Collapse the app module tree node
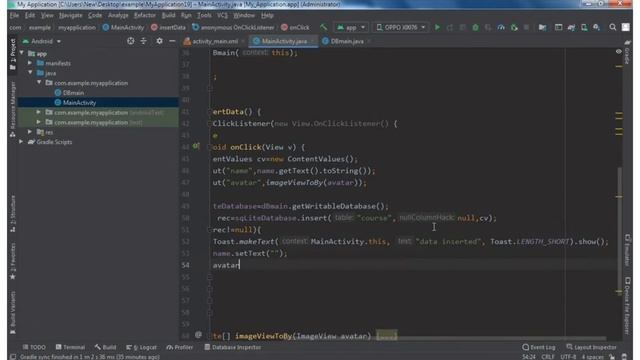Viewport: 640px width, 360px height. tap(22, 53)
